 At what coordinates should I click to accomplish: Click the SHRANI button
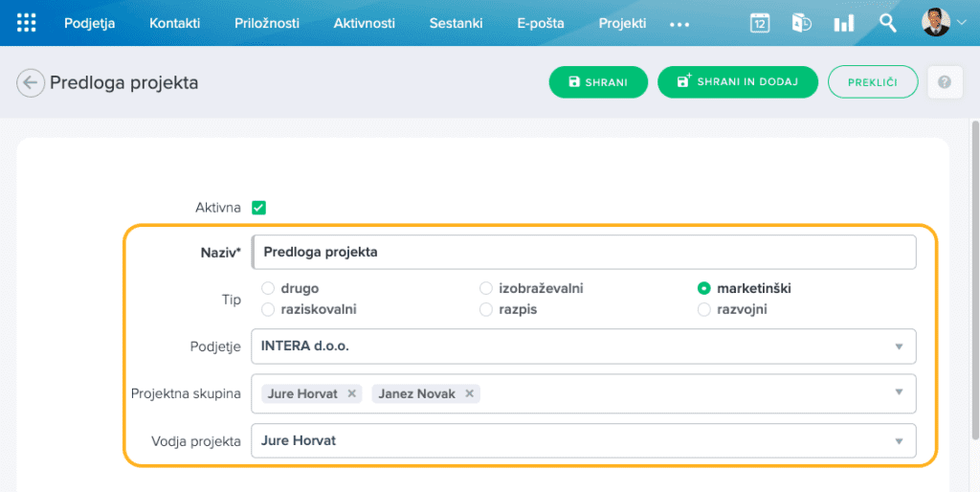click(598, 82)
